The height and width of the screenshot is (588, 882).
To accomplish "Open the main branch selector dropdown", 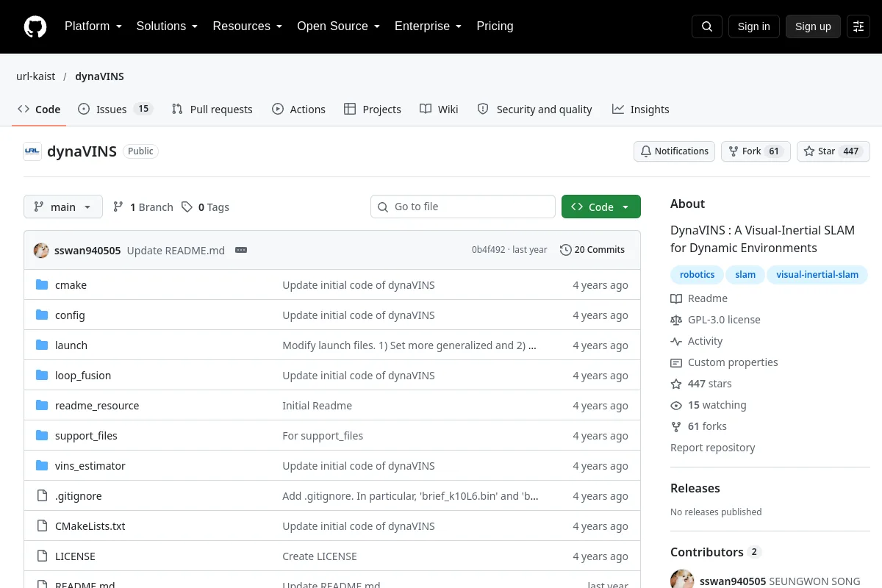I will click(63, 207).
